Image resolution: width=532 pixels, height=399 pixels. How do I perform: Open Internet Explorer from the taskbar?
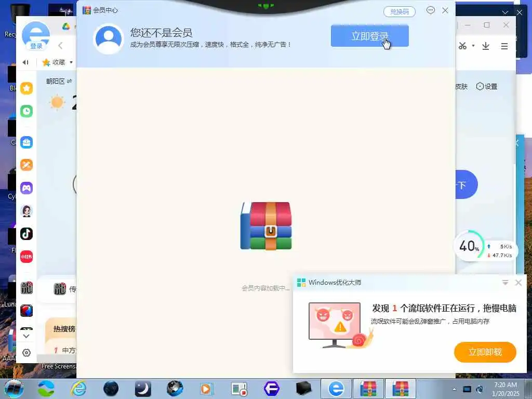point(79,389)
